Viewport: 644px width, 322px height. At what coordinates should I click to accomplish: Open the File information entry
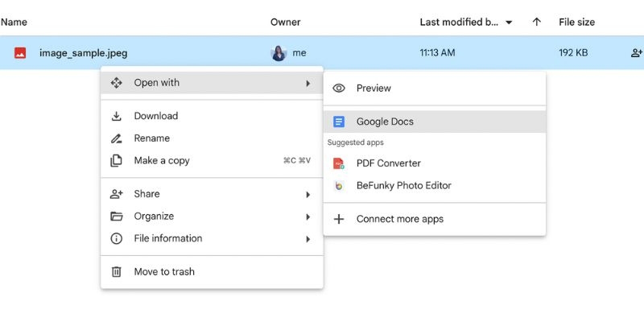pyautogui.click(x=212, y=238)
